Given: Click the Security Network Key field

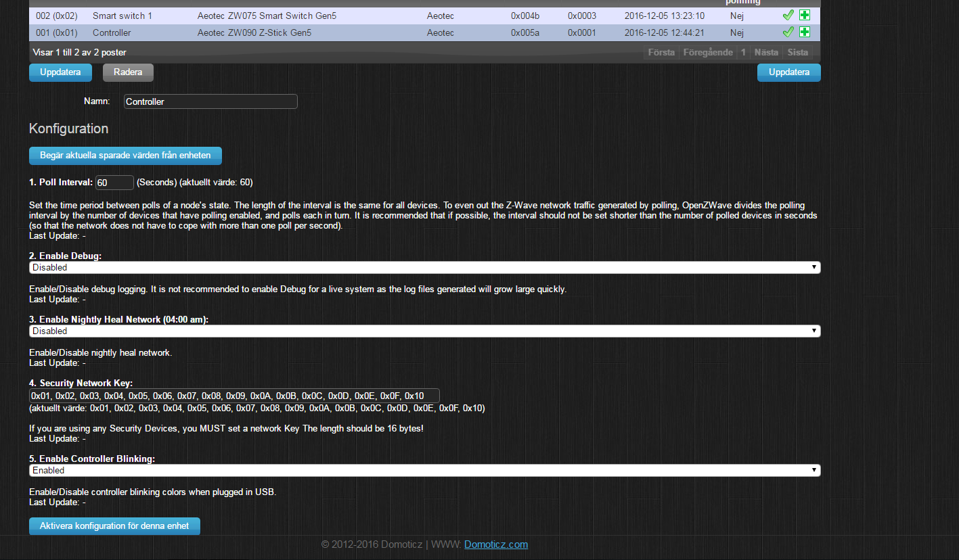Looking at the screenshot, I should coord(234,396).
